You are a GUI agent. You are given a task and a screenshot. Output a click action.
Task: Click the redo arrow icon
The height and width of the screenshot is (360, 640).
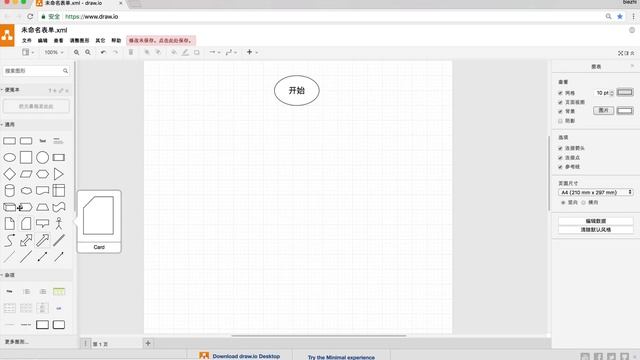[x=115, y=52]
